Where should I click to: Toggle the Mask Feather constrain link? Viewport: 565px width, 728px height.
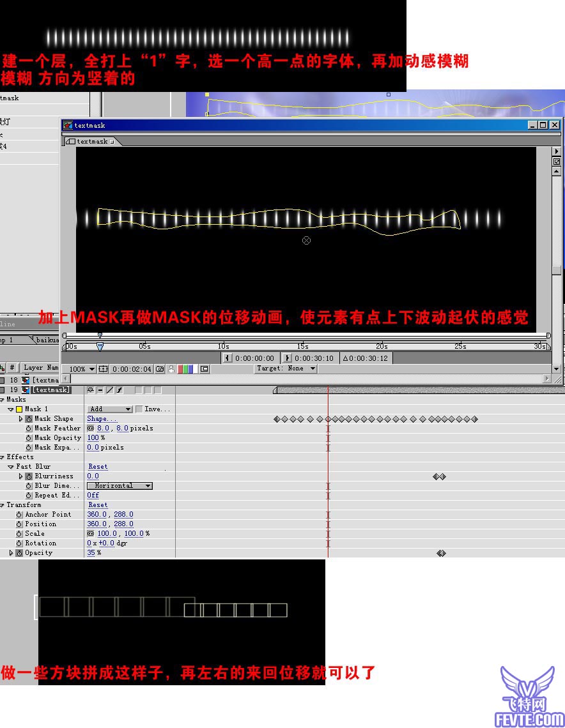pyautogui.click(x=91, y=428)
